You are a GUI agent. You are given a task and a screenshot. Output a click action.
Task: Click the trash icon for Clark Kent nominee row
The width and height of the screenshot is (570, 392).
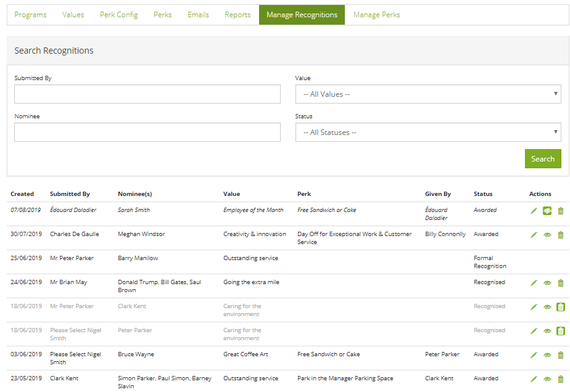[561, 307]
